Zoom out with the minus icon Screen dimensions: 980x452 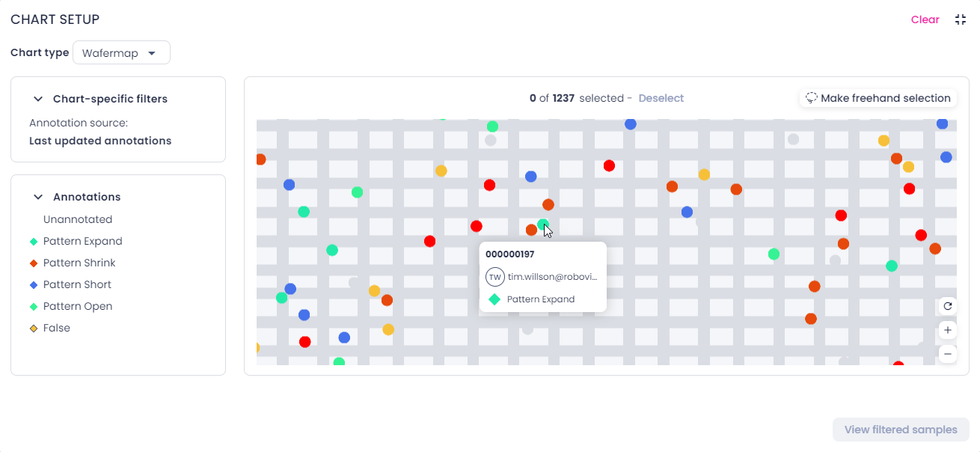click(948, 354)
